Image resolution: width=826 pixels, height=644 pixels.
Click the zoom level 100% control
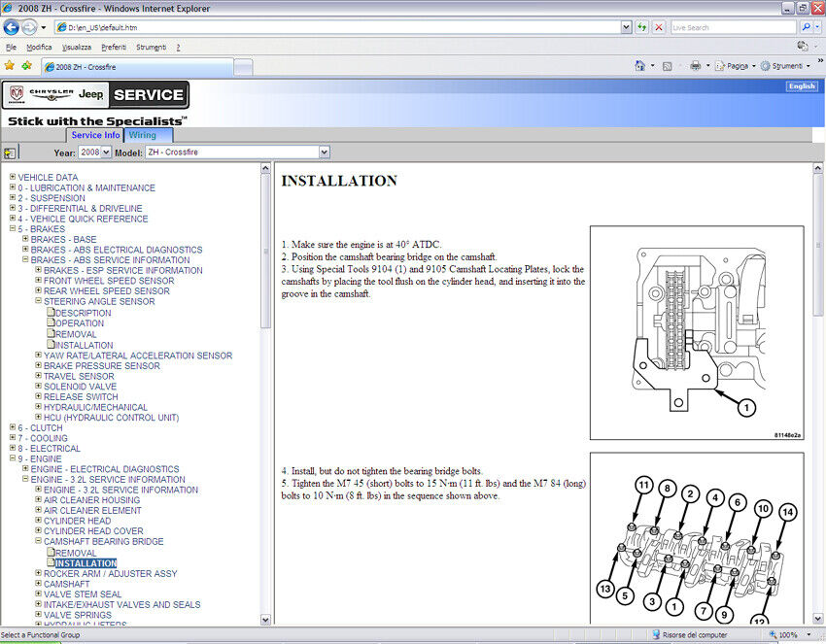point(791,635)
